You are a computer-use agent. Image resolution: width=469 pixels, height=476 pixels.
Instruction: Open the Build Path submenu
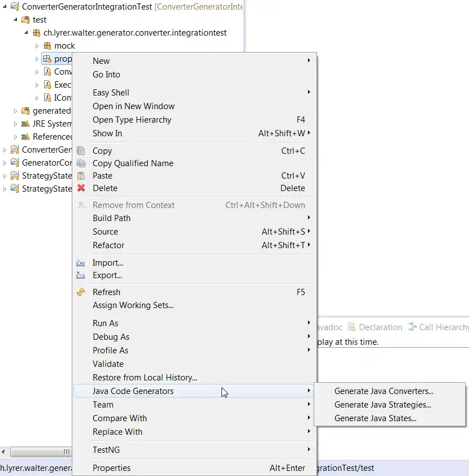pos(195,218)
